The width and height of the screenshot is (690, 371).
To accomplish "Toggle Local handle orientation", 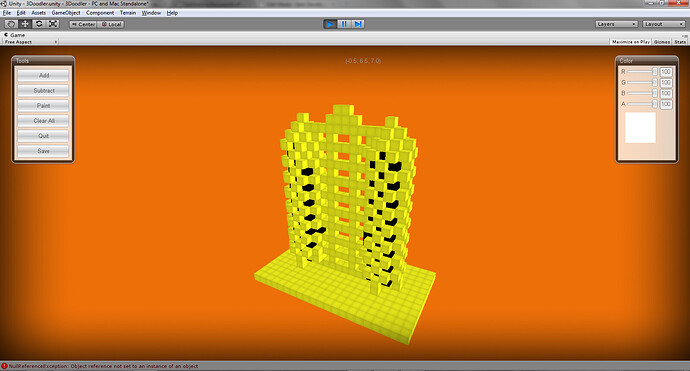I will point(111,24).
